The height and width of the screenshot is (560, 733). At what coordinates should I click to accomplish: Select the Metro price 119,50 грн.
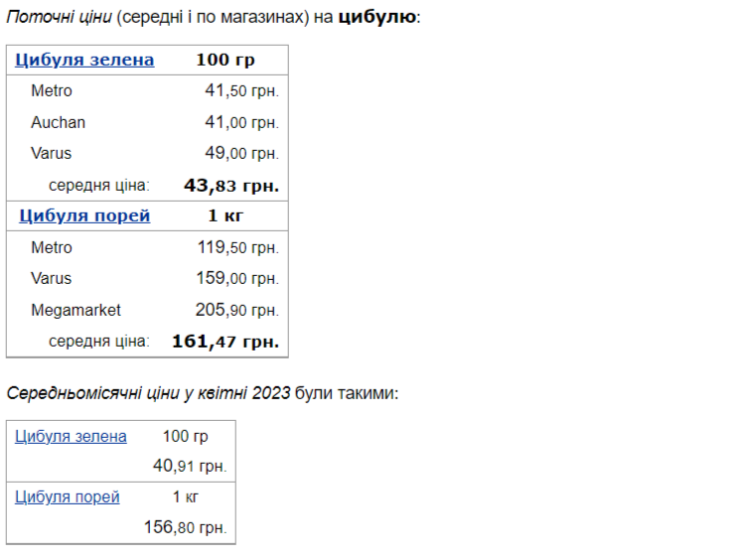237,247
